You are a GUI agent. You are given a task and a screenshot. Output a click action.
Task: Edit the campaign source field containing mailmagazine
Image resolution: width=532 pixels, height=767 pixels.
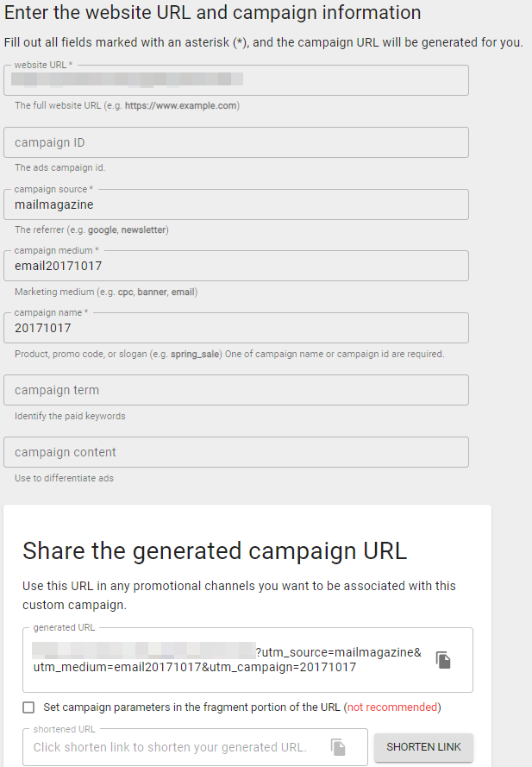click(236, 204)
